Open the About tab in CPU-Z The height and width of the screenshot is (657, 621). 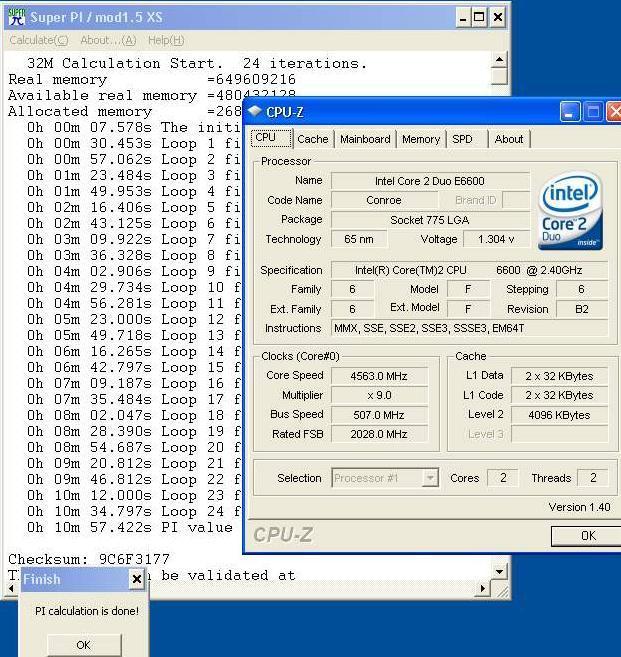509,139
